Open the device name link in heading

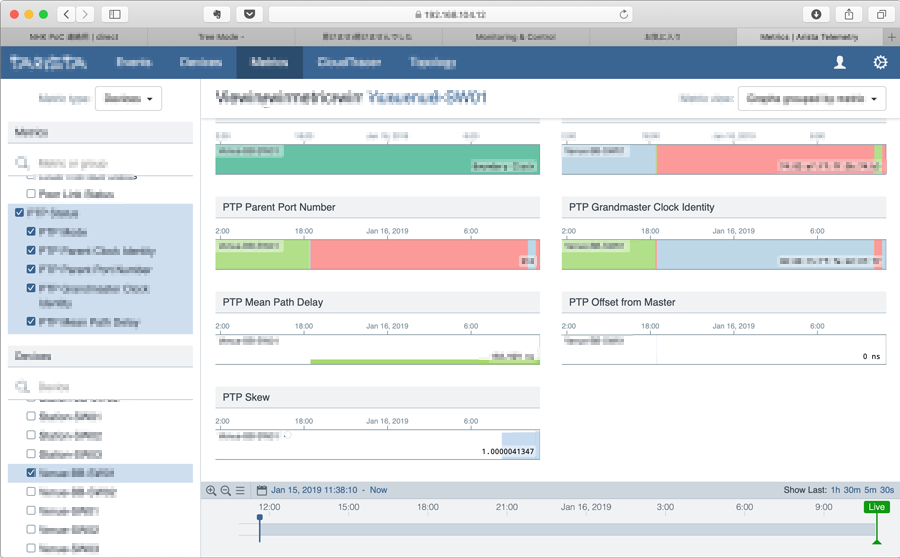coord(426,98)
